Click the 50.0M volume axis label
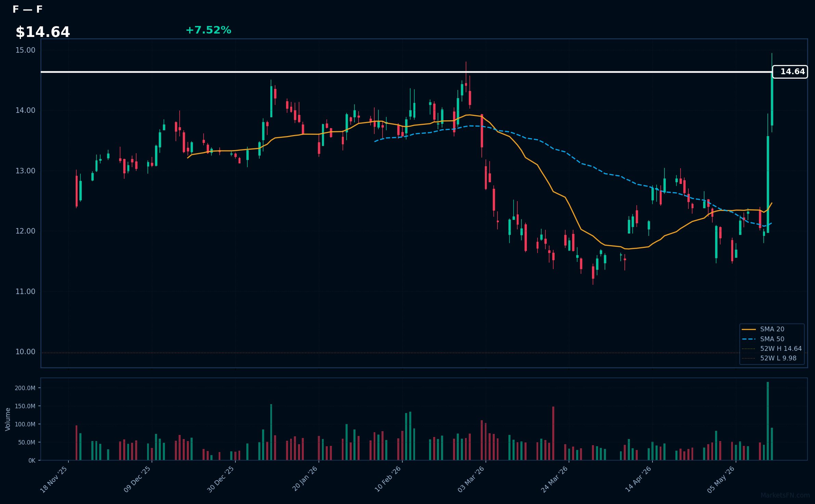This screenshot has width=815, height=504. (x=27, y=442)
